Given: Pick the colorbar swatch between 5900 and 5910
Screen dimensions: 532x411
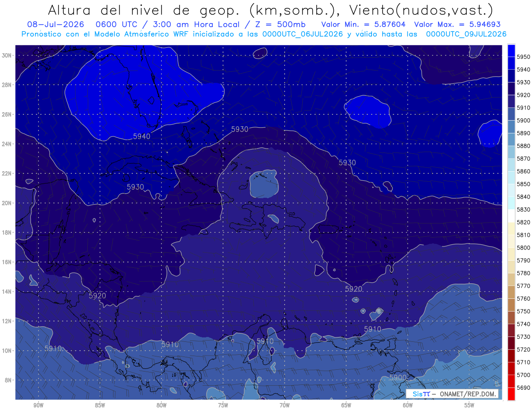Looking at the screenshot, I should point(511,114).
